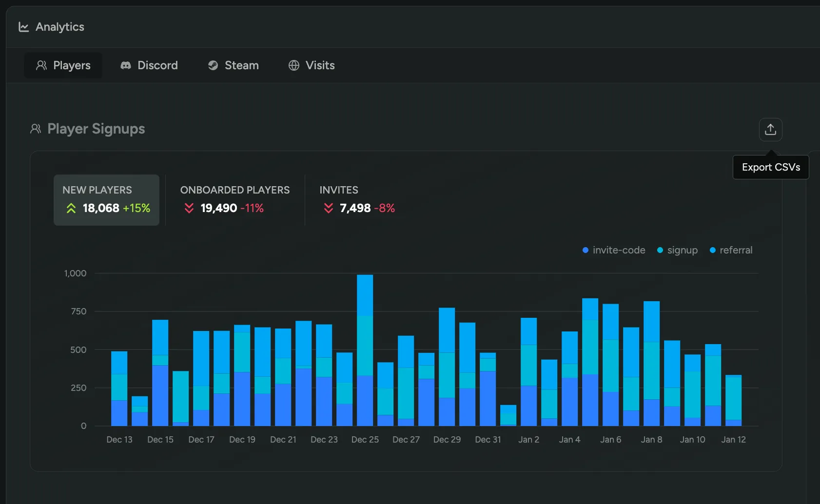Toggle the referral legend entry

click(x=731, y=250)
